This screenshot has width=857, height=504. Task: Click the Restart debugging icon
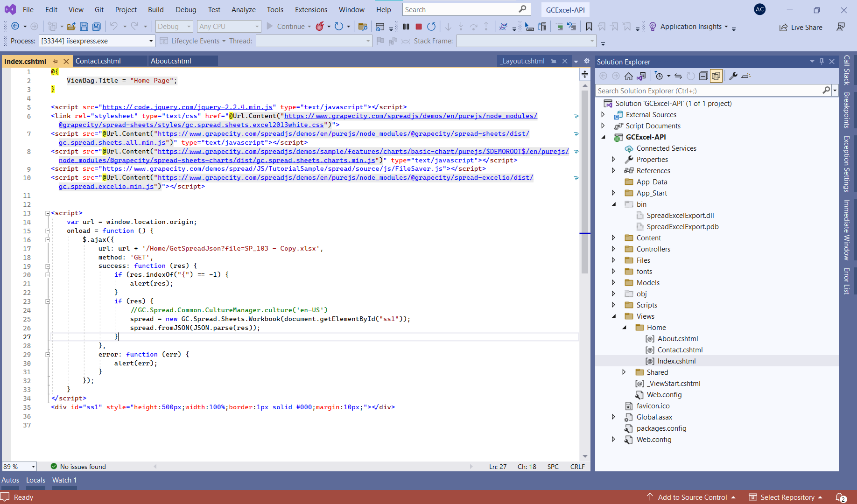point(431,27)
